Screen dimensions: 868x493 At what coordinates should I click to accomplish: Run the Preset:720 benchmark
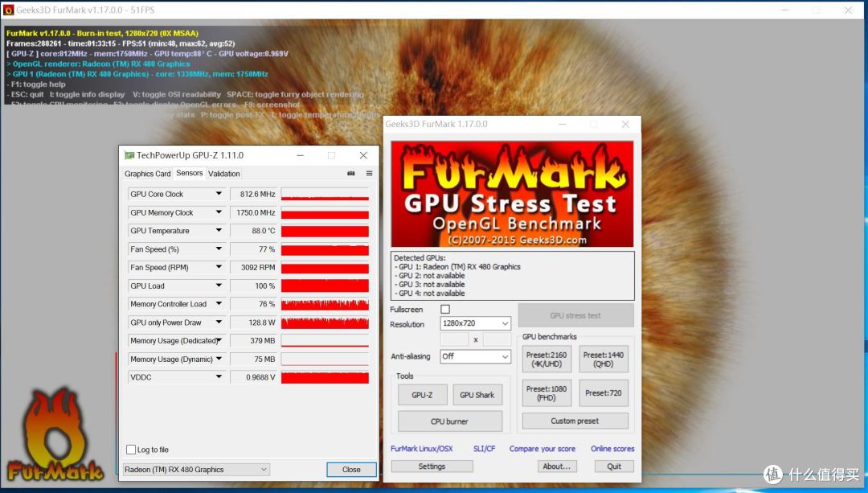(x=604, y=392)
